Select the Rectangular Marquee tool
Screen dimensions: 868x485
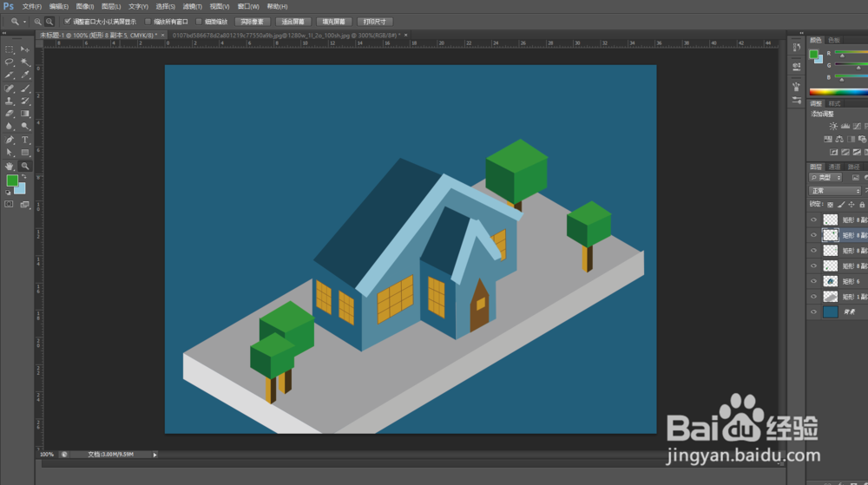pyautogui.click(x=10, y=49)
